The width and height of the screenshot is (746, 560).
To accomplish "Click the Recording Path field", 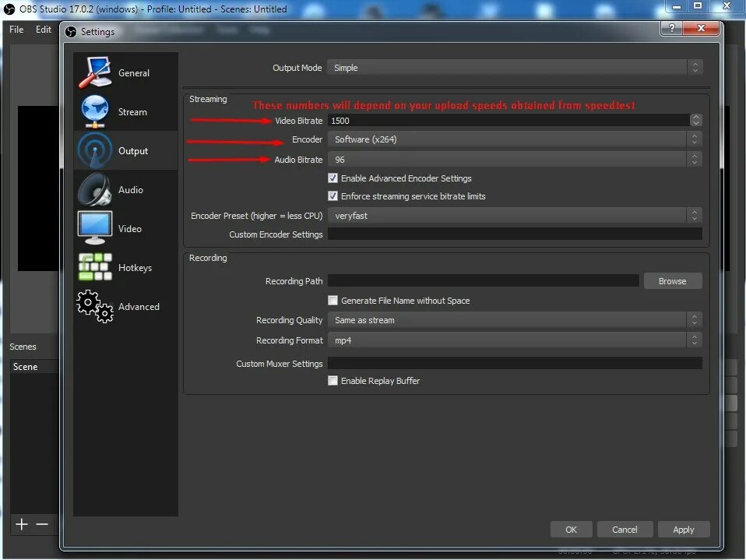I will click(484, 280).
